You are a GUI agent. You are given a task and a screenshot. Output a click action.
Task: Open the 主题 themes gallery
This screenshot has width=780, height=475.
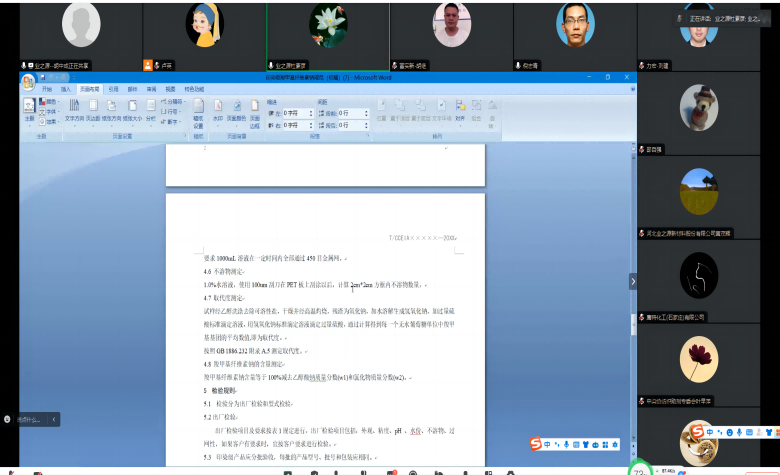tap(29, 110)
